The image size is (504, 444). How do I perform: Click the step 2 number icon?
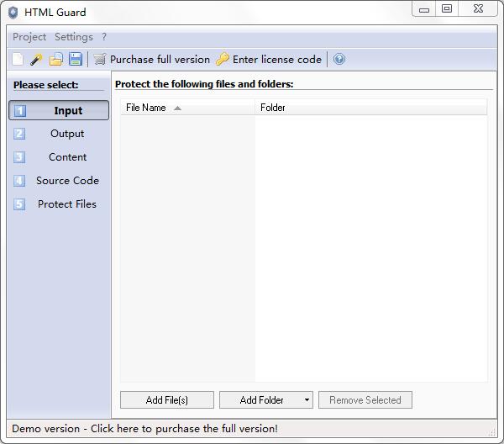pyautogui.click(x=19, y=134)
